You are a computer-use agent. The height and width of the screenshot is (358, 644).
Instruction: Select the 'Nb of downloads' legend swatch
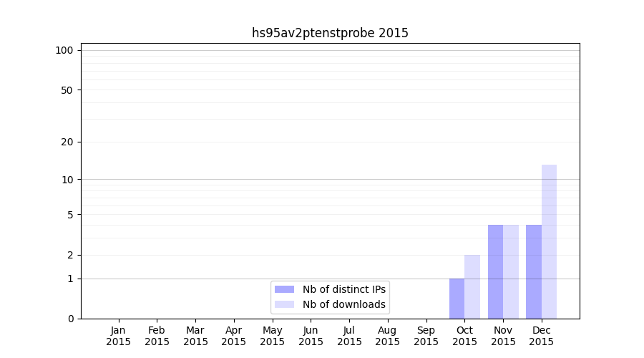pos(284,304)
